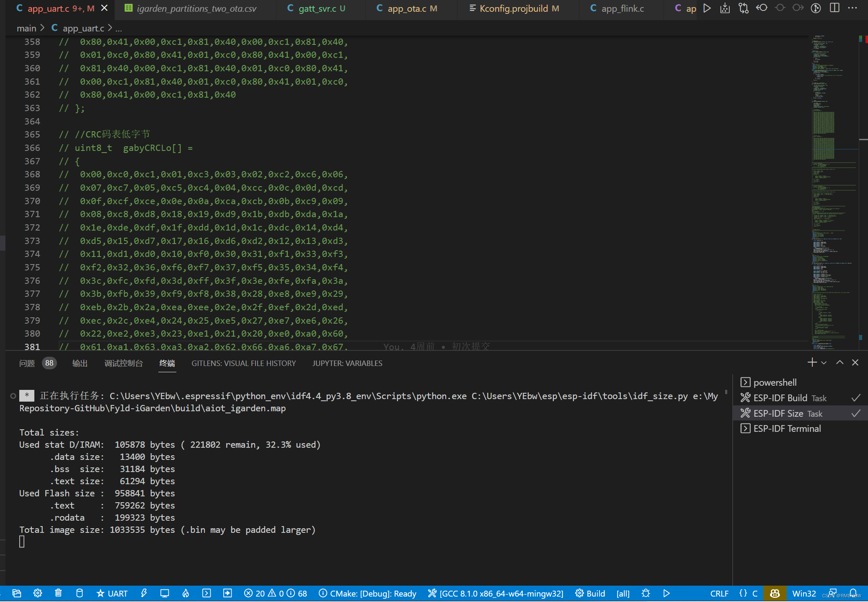Click the middle revision circle icon
Viewport: 868px width, 602px height.
[780, 8]
